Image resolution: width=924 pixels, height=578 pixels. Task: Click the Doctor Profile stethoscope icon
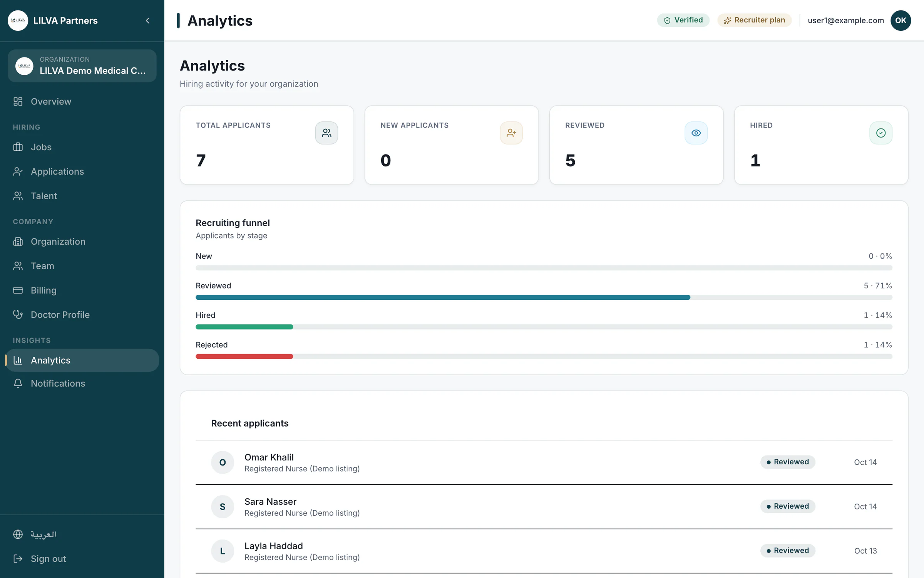[x=18, y=314]
